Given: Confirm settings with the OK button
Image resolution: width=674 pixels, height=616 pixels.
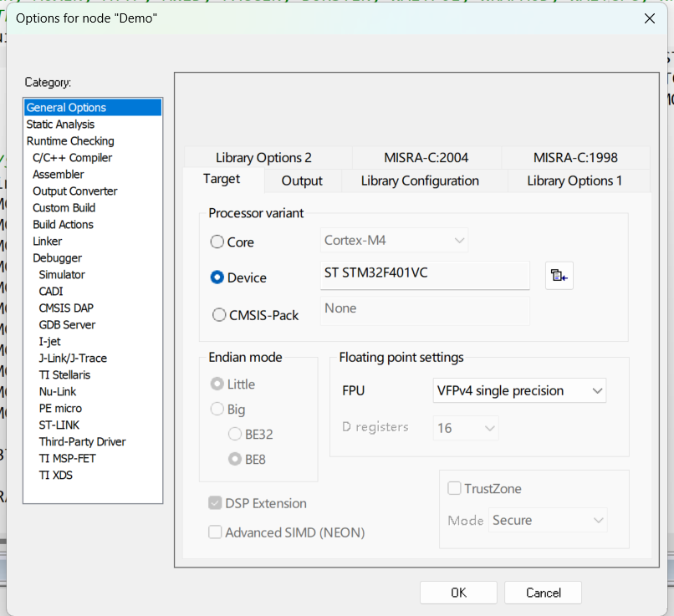Looking at the screenshot, I should pos(458,593).
